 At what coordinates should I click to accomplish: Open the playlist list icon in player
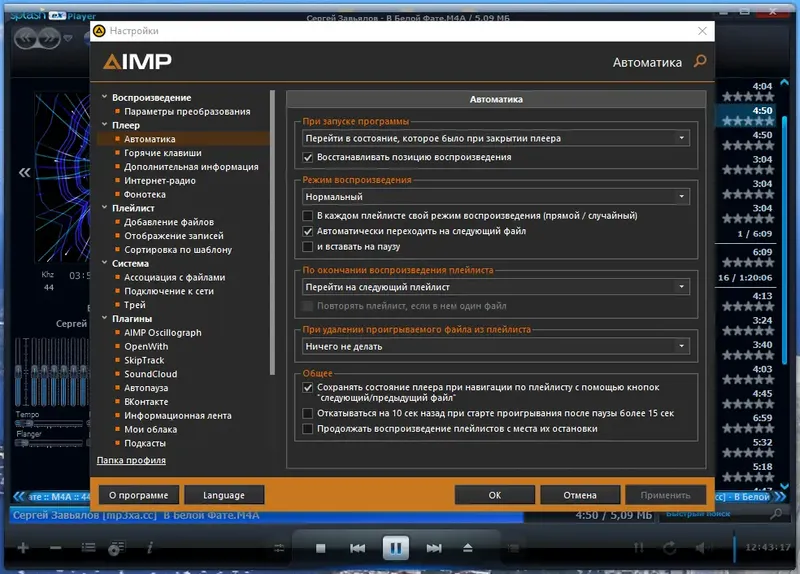click(x=89, y=548)
